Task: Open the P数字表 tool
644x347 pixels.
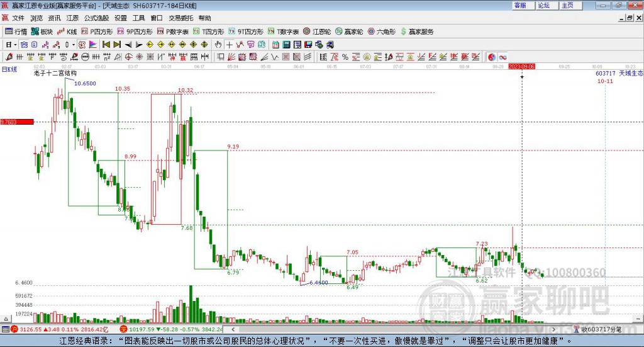Action: tap(172, 31)
